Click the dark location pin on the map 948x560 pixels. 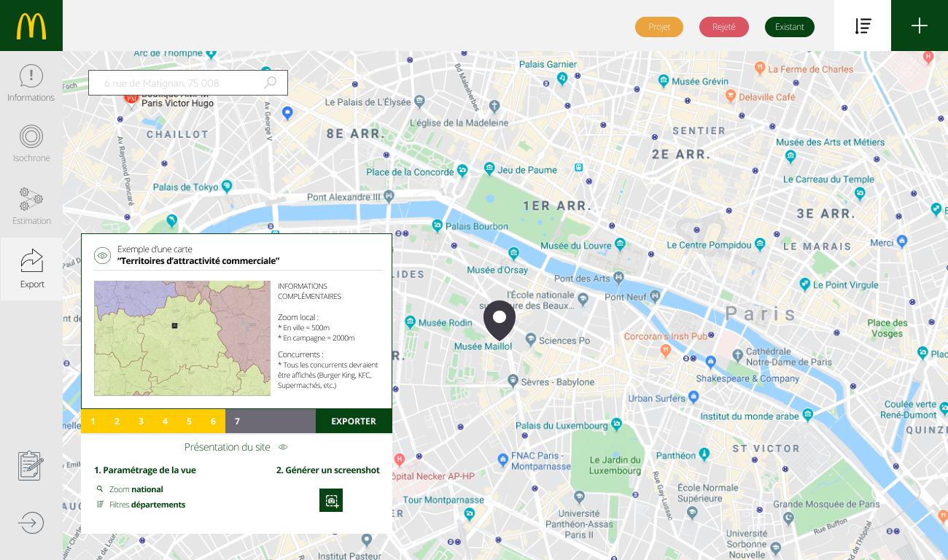click(500, 320)
